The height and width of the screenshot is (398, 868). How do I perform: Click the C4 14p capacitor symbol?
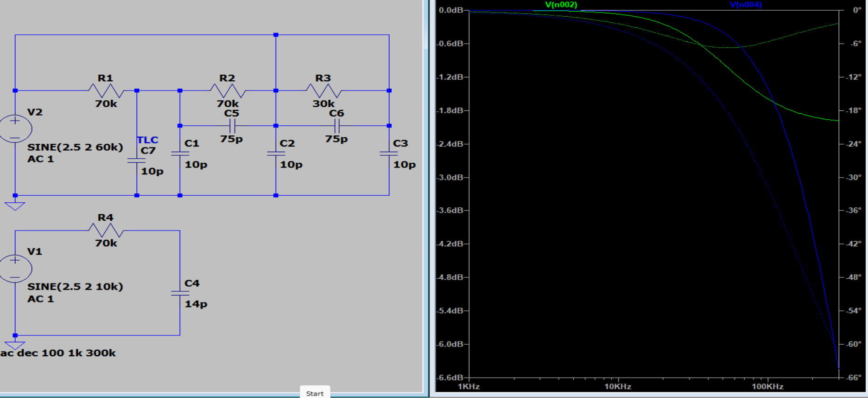coord(180,293)
